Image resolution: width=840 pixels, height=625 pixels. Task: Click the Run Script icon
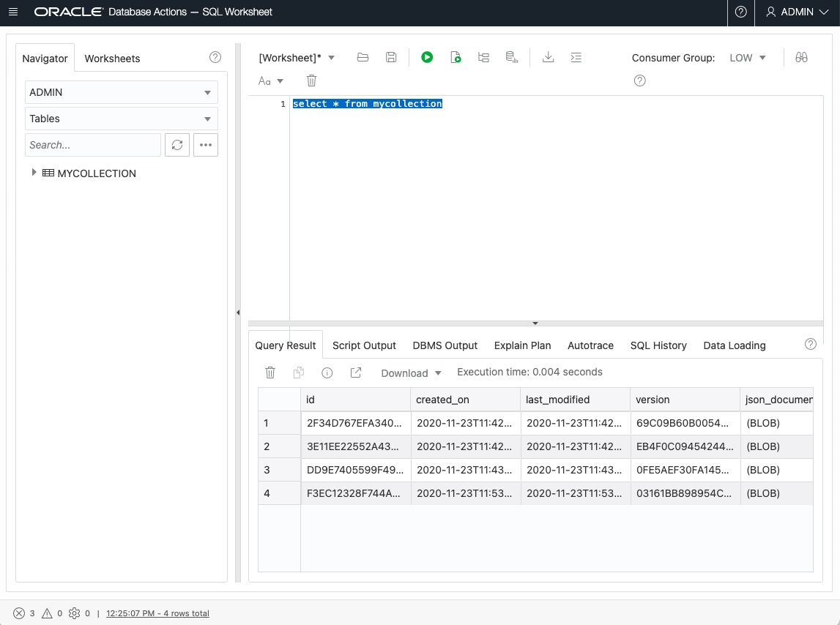click(x=456, y=57)
